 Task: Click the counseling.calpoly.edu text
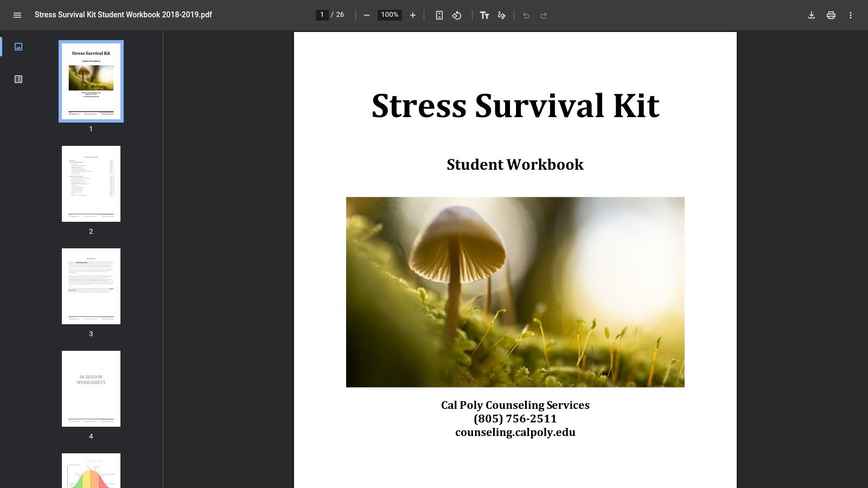(515, 432)
